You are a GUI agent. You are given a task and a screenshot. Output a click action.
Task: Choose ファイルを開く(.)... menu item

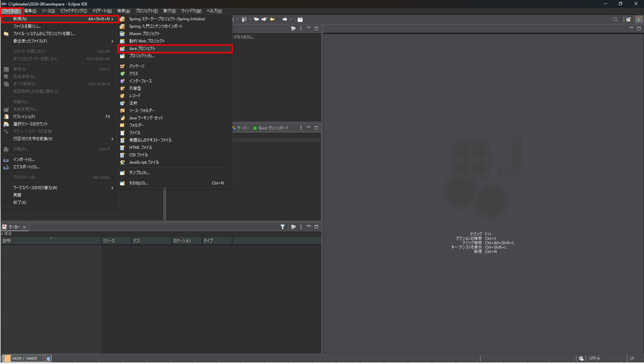click(59, 26)
